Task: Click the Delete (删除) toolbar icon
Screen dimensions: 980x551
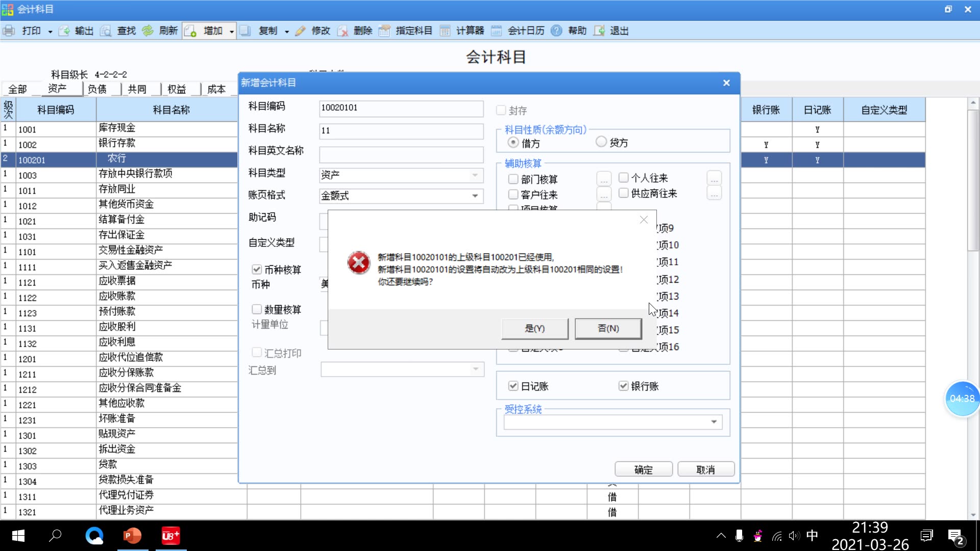Action: (342, 31)
